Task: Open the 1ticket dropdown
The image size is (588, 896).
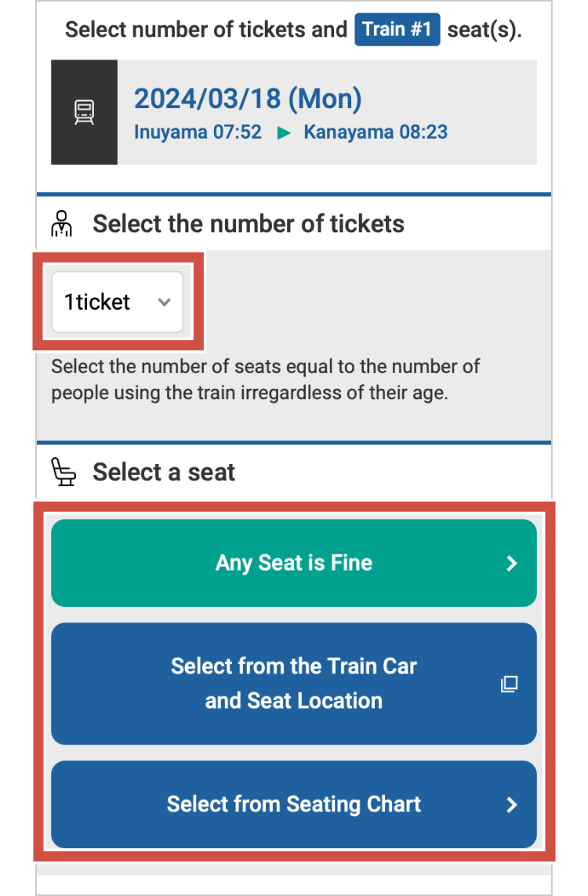Action: pyautogui.click(x=117, y=303)
